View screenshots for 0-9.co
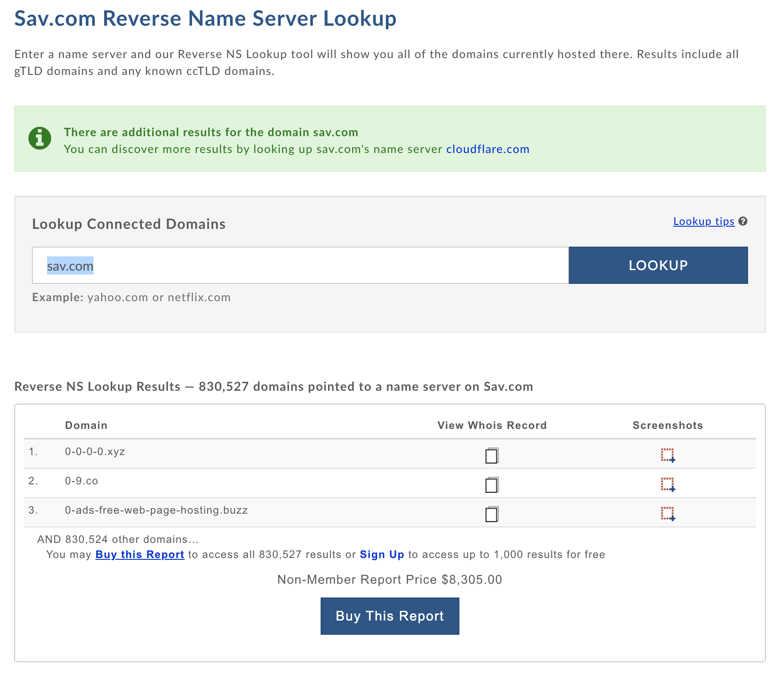The width and height of the screenshot is (784, 676). pyautogui.click(x=668, y=484)
